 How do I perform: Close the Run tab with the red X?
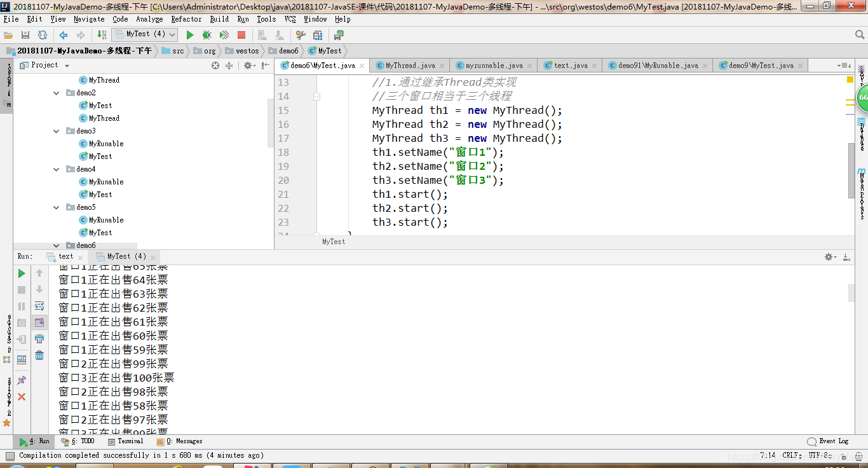[22, 397]
